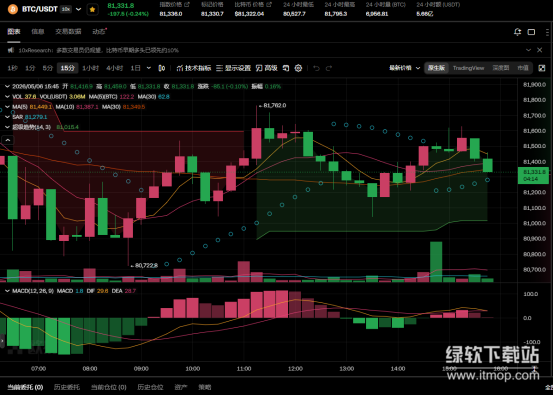554x395 pixels.
Task: Click the layout window icon beside the bell
Action: [x=531, y=32]
